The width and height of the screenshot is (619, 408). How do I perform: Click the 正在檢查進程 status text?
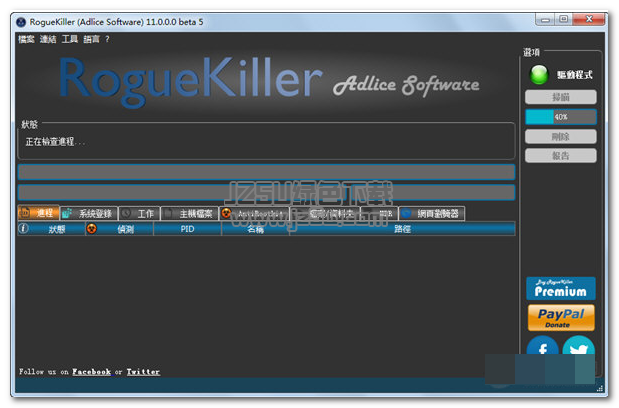pyautogui.click(x=54, y=142)
